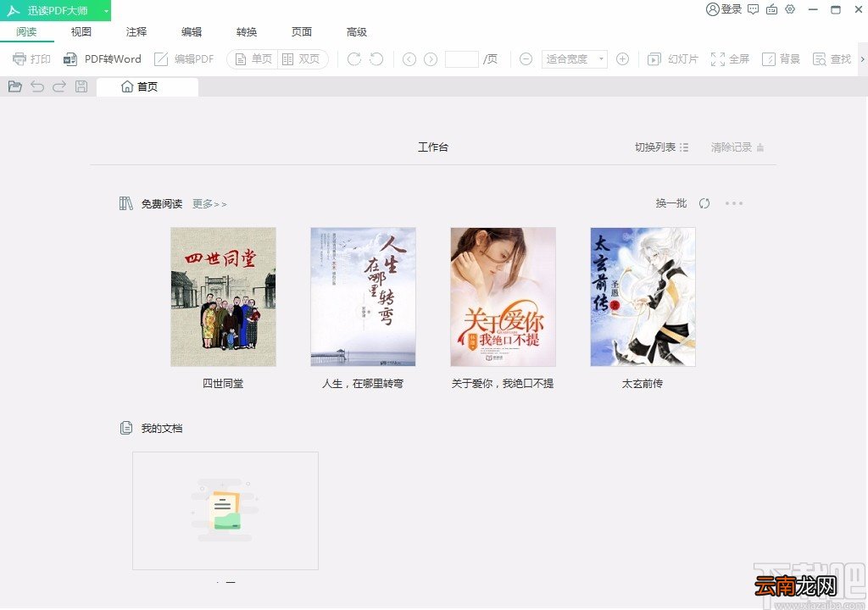The width and height of the screenshot is (868, 610).
Task: Click 登录 to log in
Action: click(724, 9)
